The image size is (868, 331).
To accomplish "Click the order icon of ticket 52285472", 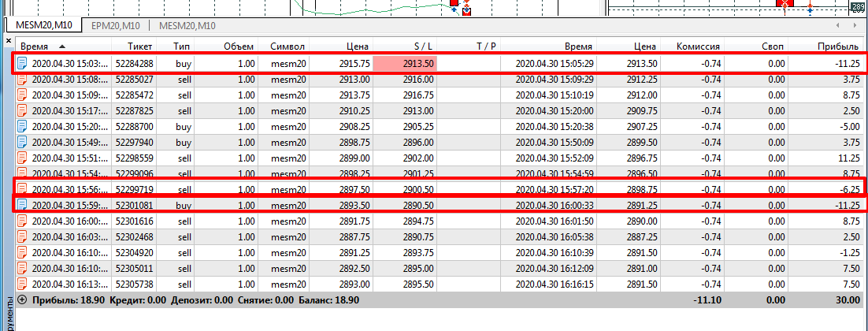I will 22,95.
